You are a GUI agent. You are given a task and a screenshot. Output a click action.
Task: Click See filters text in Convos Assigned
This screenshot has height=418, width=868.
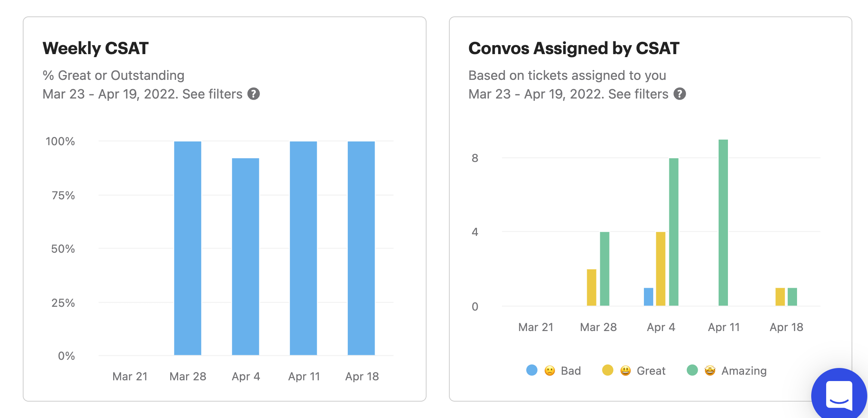[x=638, y=94]
